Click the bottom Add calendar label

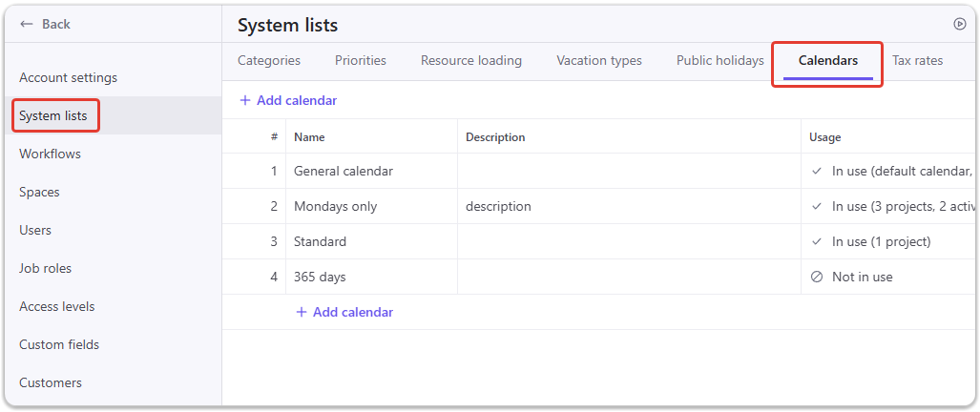tap(353, 312)
